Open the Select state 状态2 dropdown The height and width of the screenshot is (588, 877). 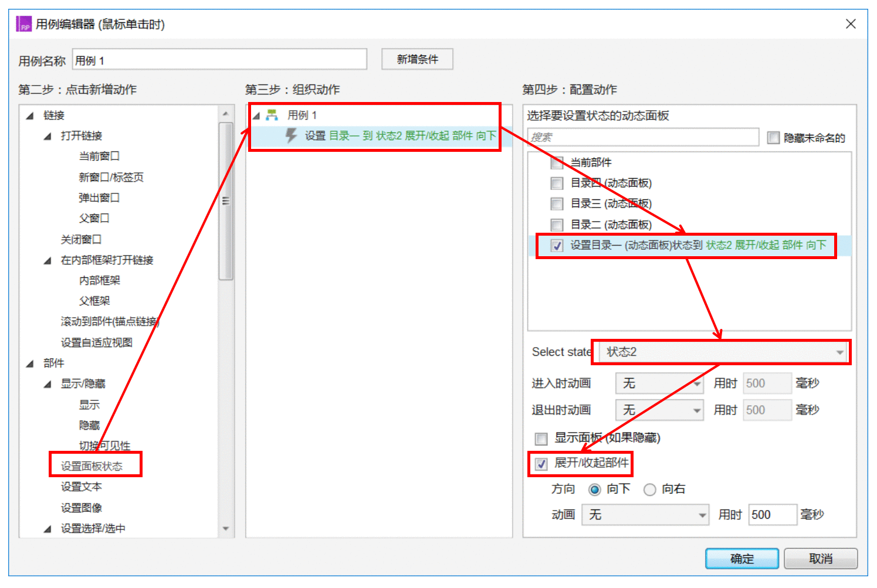[x=724, y=352]
